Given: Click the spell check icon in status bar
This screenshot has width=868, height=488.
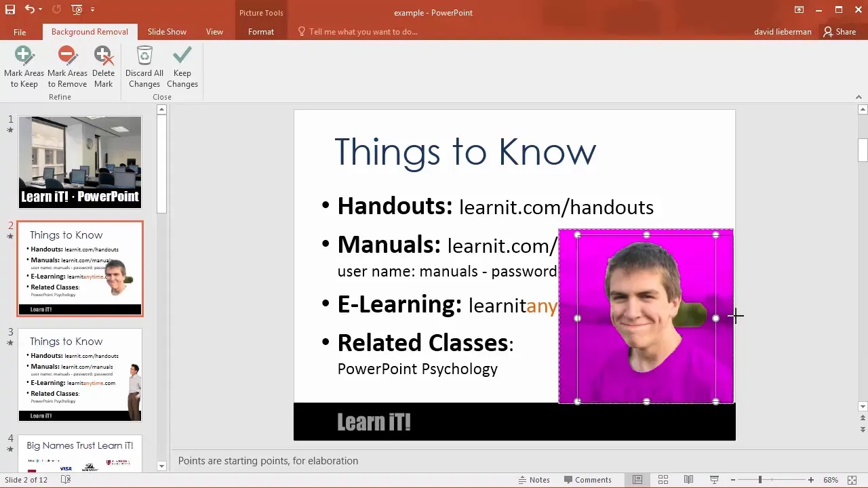Looking at the screenshot, I should [66, 480].
